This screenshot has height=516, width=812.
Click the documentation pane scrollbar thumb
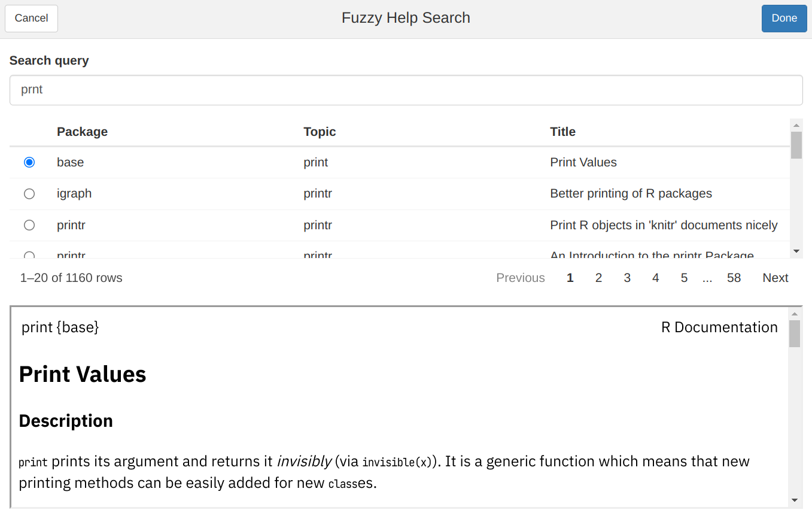(794, 333)
